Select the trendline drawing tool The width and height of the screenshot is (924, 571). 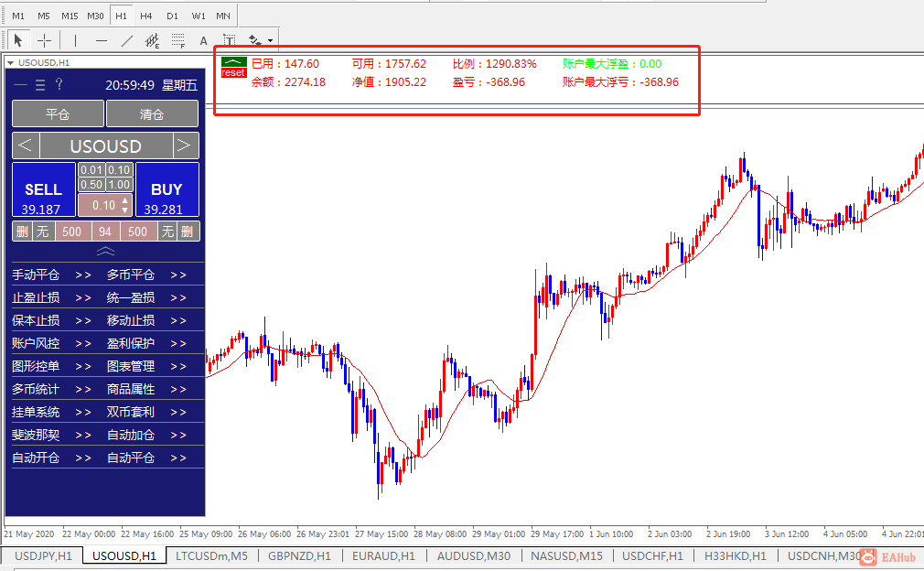(126, 40)
